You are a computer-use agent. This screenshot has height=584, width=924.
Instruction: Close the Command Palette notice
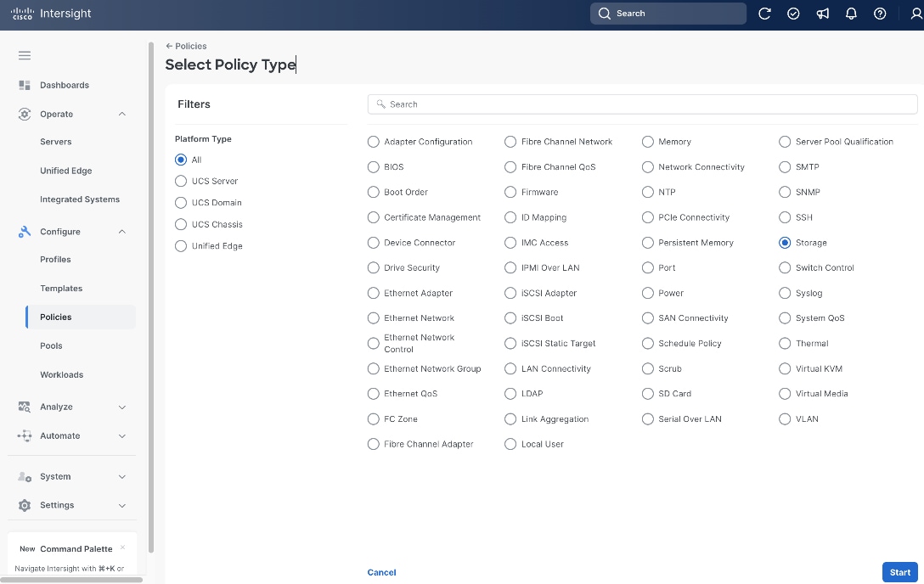pos(122,547)
